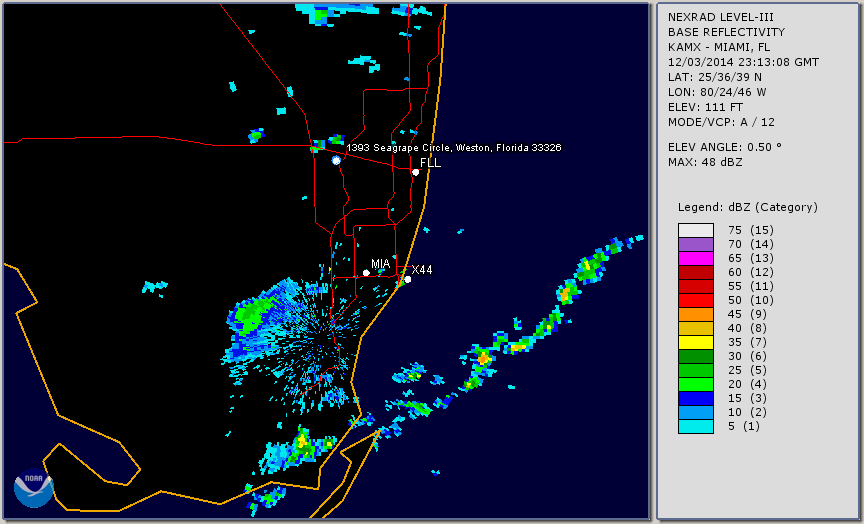Click the 'LON: 80/24/46 W' text
The width and height of the screenshot is (864, 524).
tap(717, 92)
